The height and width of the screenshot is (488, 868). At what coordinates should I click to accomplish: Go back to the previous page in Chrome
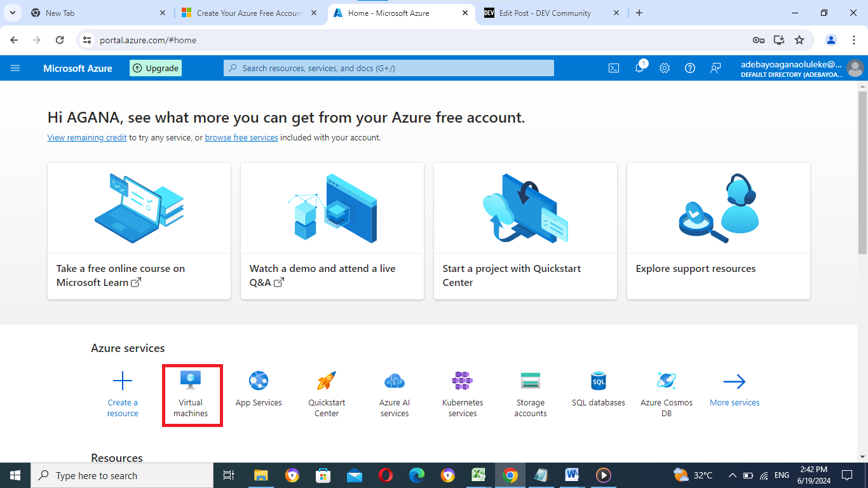pos(15,40)
